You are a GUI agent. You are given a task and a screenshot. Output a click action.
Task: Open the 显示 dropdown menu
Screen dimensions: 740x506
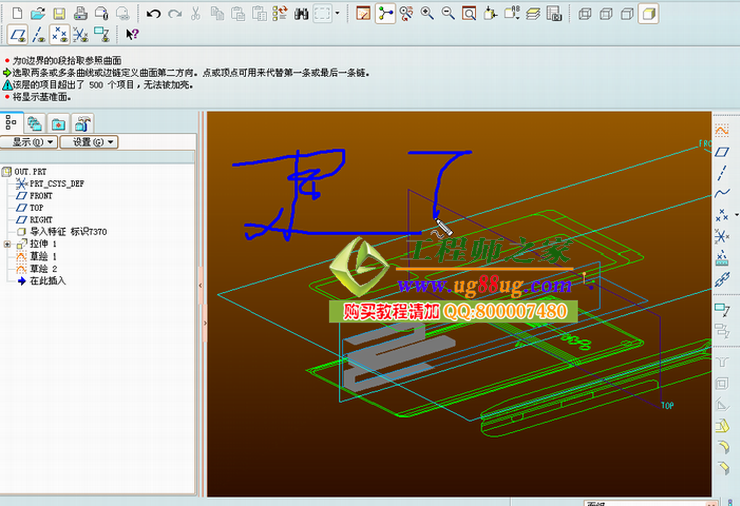click(x=29, y=142)
